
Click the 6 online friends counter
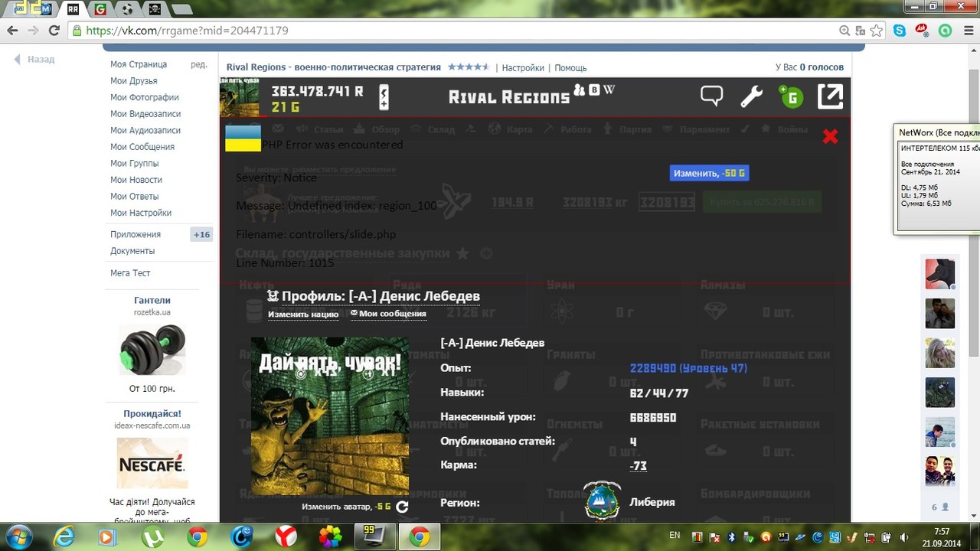(x=939, y=507)
